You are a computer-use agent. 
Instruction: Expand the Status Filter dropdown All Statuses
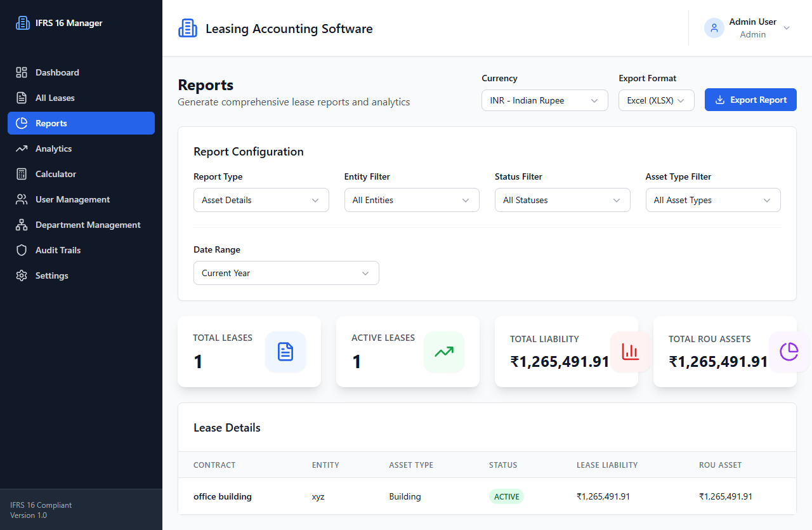pyautogui.click(x=563, y=200)
